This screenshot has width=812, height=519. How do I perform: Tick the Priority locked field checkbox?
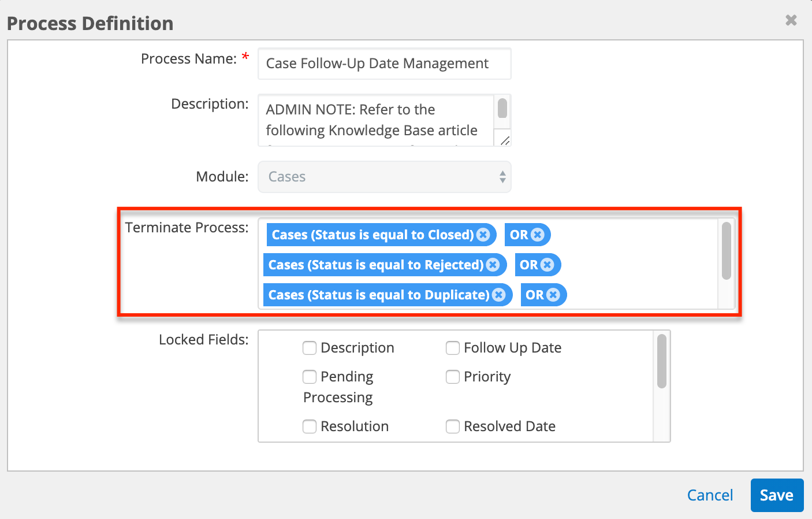(453, 377)
